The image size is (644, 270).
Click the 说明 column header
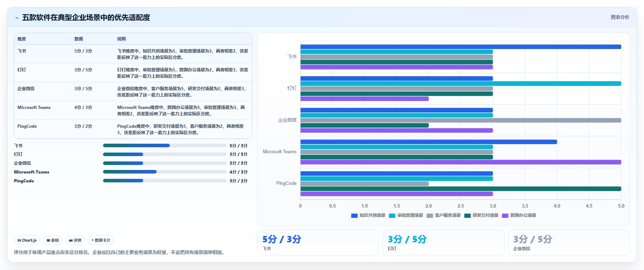121,39
